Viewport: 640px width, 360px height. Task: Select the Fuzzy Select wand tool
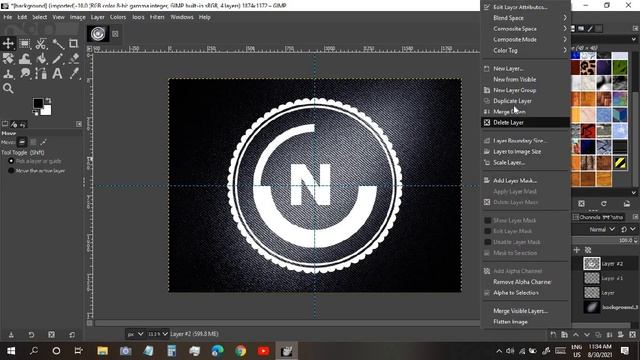(58, 43)
